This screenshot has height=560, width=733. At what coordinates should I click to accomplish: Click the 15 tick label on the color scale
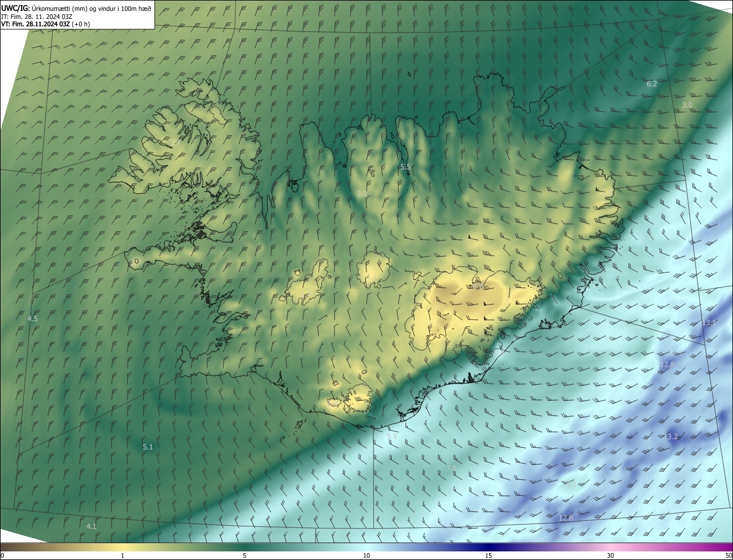click(x=488, y=555)
